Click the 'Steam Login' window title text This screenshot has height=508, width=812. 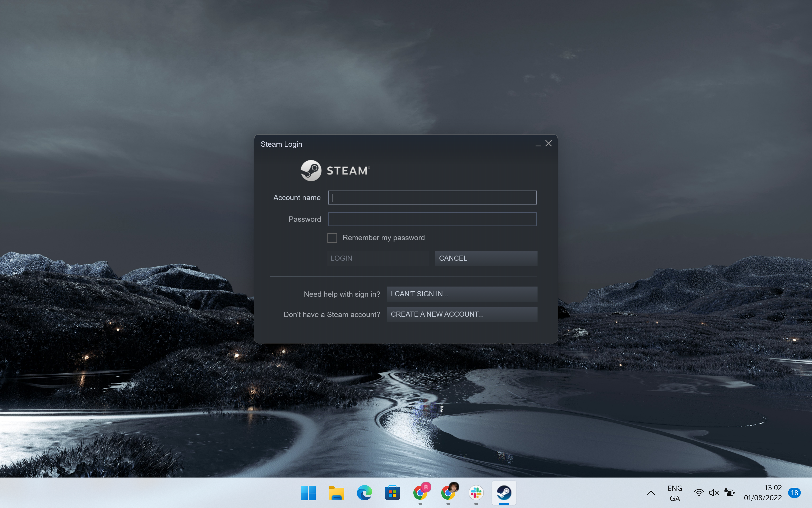coord(281,144)
